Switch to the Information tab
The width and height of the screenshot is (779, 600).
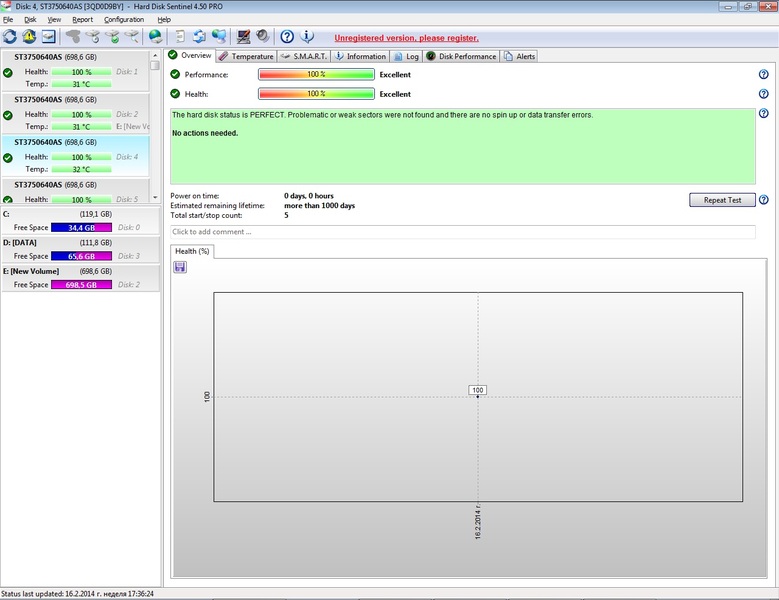pyautogui.click(x=360, y=56)
